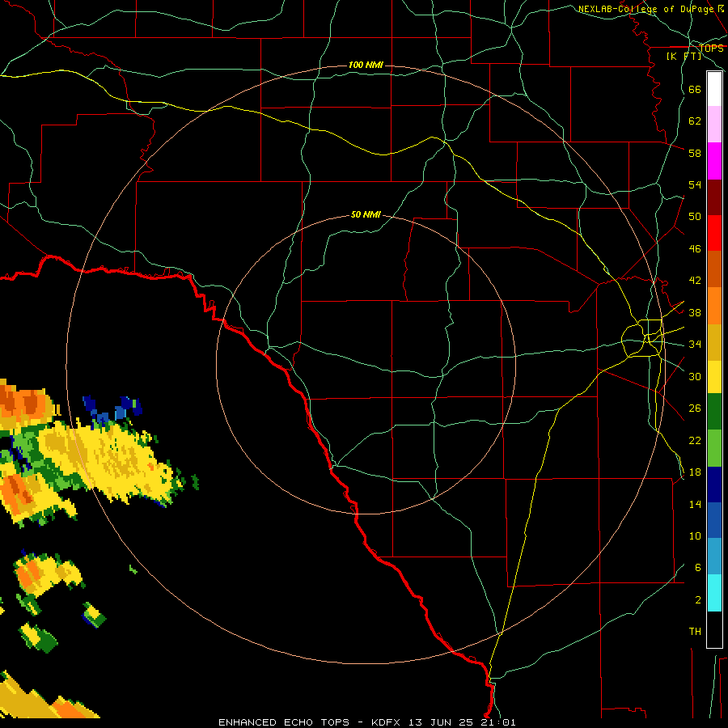
Task: Select the light green legend band
Action: tap(714, 448)
